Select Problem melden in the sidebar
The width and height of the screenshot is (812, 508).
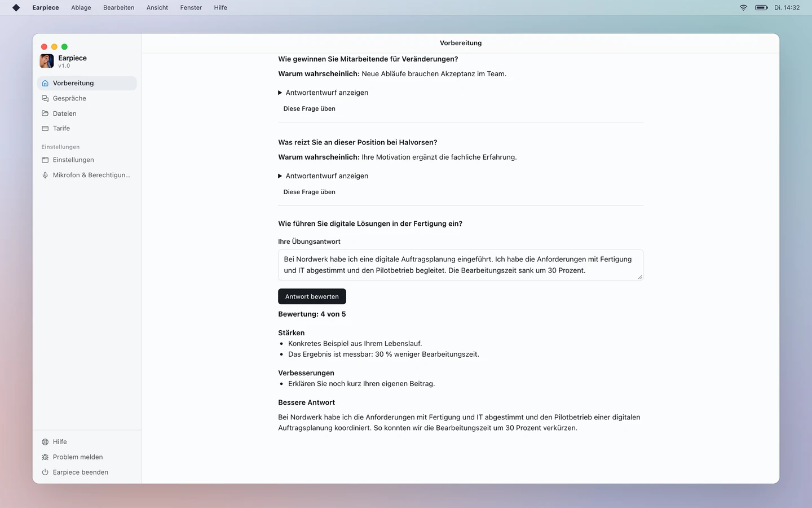[87, 457]
